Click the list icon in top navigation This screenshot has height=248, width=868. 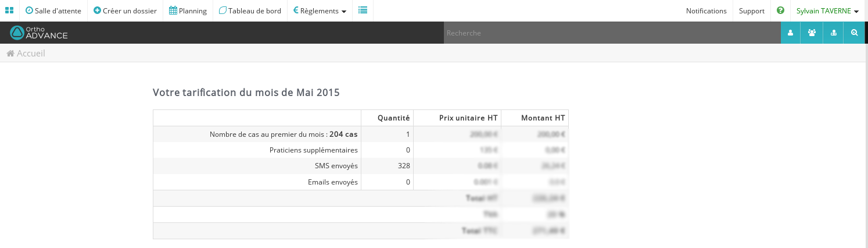(363, 10)
